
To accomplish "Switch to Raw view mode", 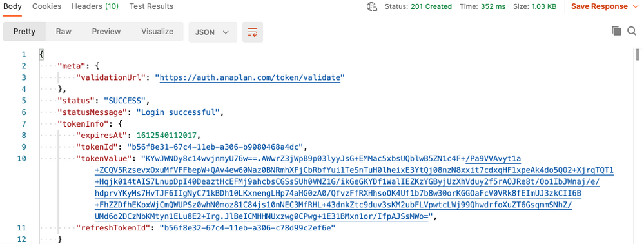I will pyautogui.click(x=64, y=31).
